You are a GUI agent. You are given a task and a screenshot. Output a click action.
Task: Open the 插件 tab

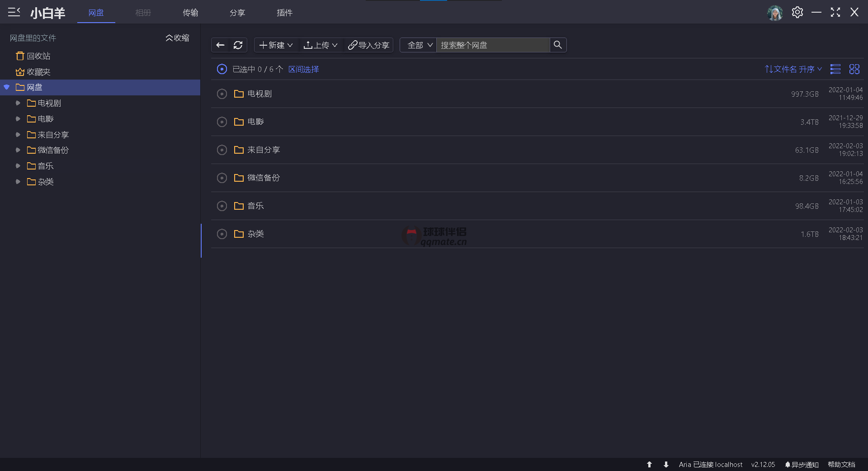click(x=284, y=13)
